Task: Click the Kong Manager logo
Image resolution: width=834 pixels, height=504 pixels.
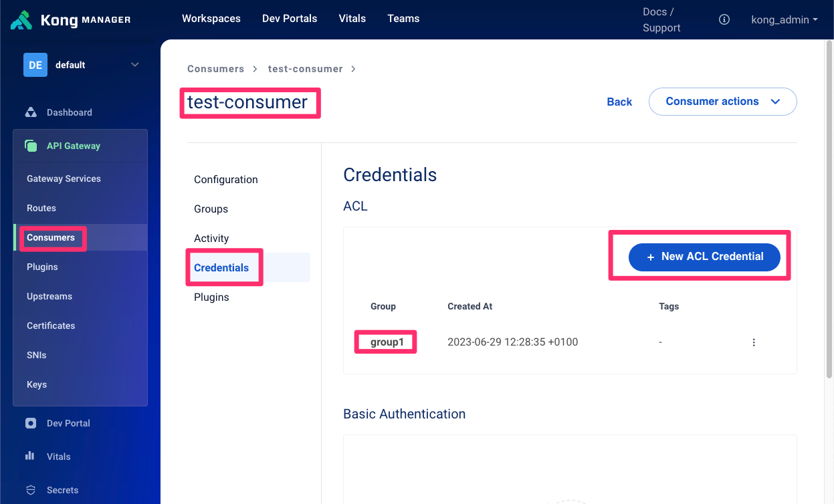Action: pos(70,19)
